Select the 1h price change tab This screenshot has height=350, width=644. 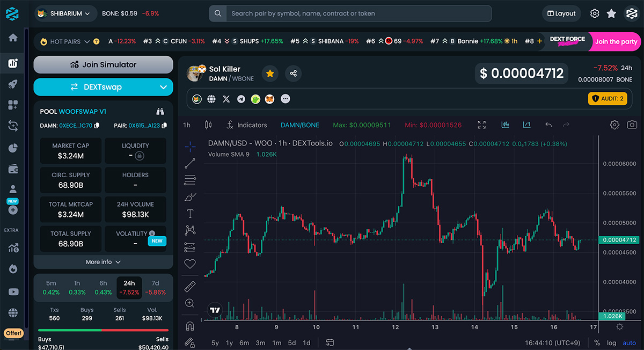click(x=77, y=288)
